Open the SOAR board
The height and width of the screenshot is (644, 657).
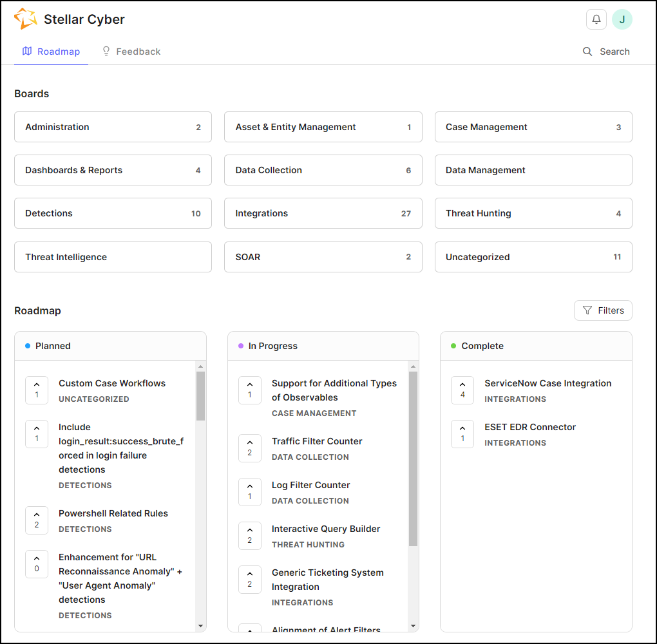pos(323,257)
